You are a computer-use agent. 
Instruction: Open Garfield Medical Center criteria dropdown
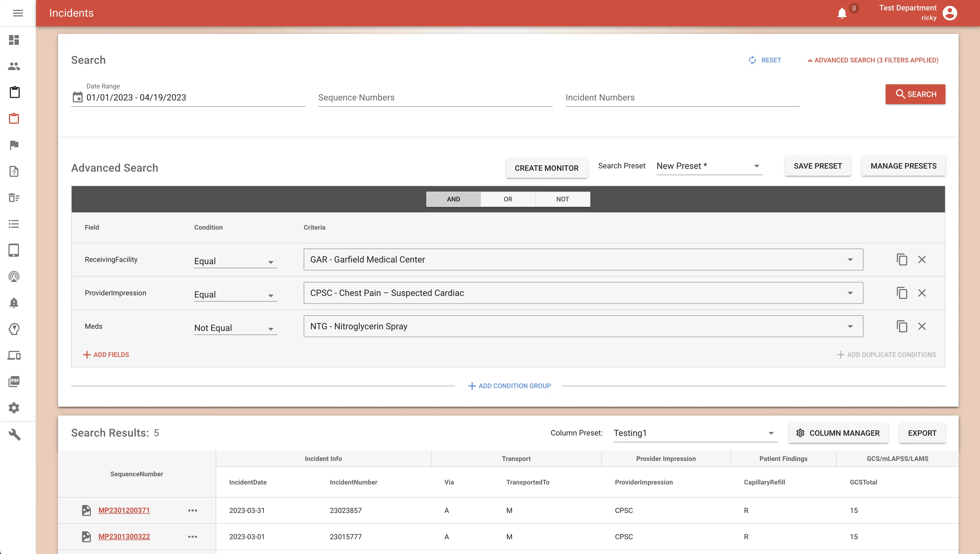point(583,259)
